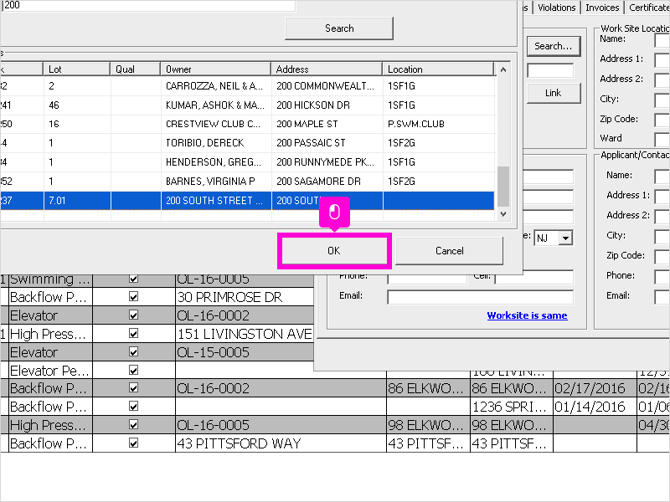Toggle the checkbox in Backflow 86 ELKWO... row
The height and width of the screenshot is (502, 670).
tap(134, 388)
